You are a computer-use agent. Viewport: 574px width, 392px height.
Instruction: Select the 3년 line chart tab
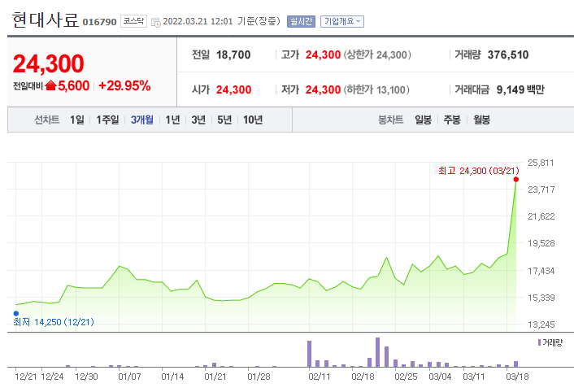[198, 120]
